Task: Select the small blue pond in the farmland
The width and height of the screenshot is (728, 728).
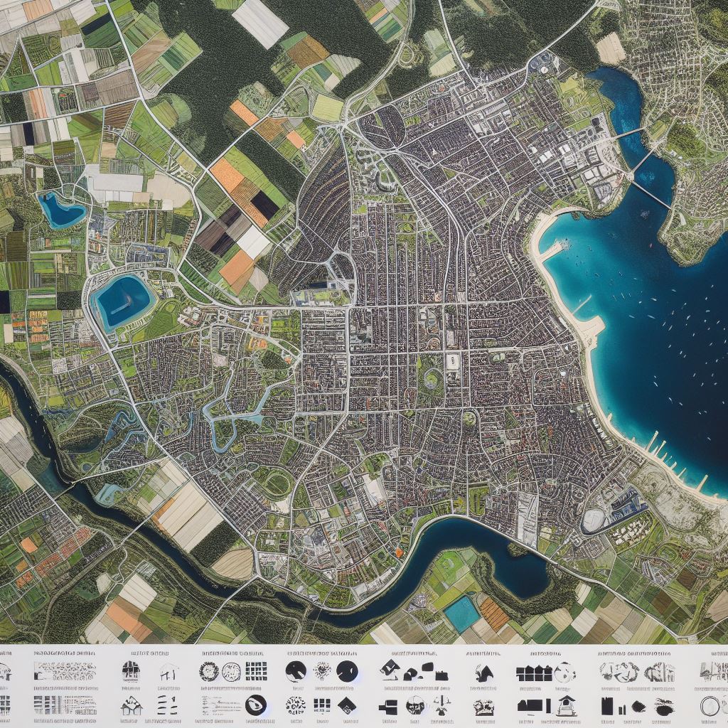Action: pyautogui.click(x=60, y=210)
